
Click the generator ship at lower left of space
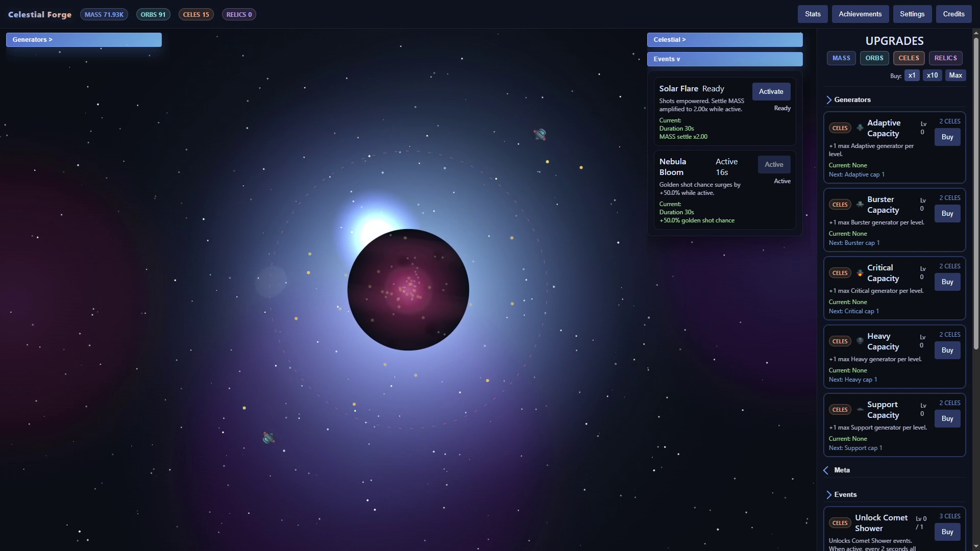[268, 438]
